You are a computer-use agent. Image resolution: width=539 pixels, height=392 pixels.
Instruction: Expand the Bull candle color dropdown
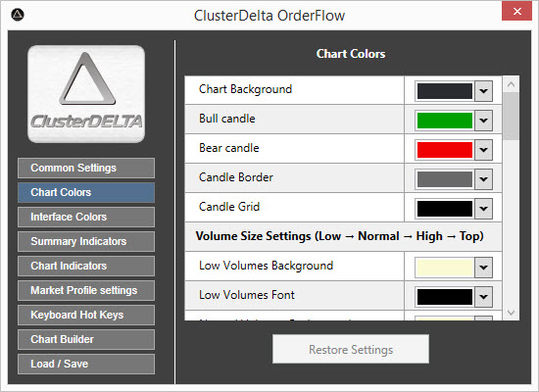[x=484, y=121]
